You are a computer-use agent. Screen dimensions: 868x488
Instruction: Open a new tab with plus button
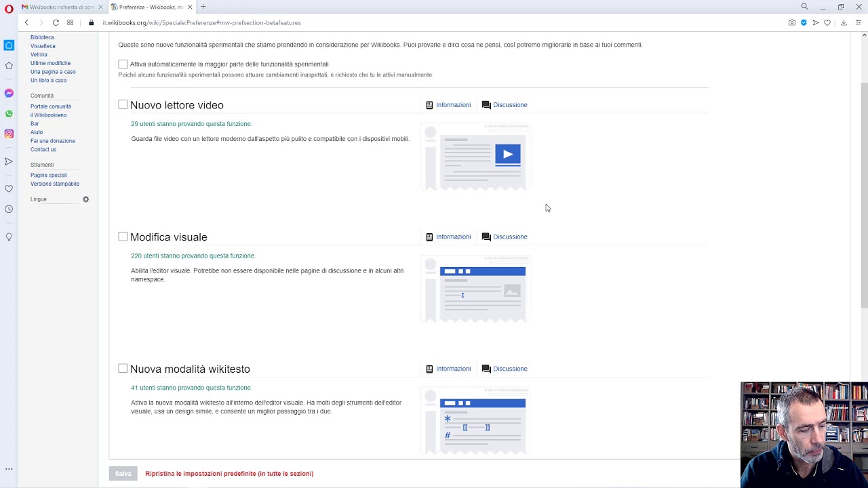[x=203, y=7]
